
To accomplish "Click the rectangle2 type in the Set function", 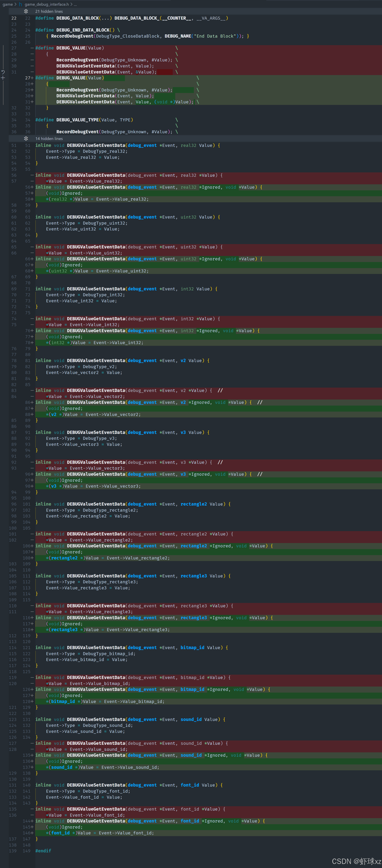I will tap(194, 504).
